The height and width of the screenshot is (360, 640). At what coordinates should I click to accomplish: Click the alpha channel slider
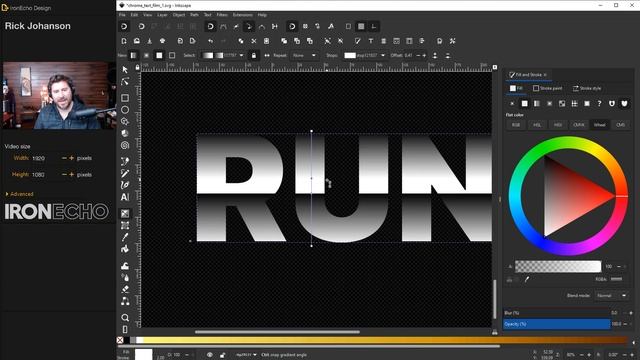558,267
